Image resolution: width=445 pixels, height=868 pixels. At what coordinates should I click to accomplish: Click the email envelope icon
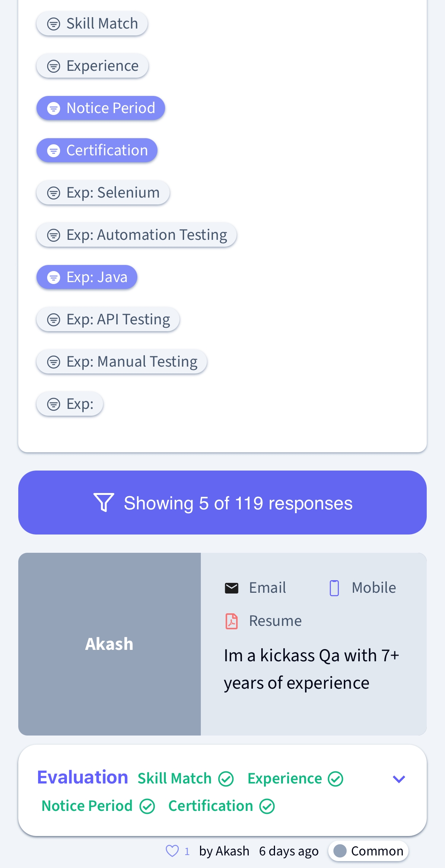(x=232, y=588)
